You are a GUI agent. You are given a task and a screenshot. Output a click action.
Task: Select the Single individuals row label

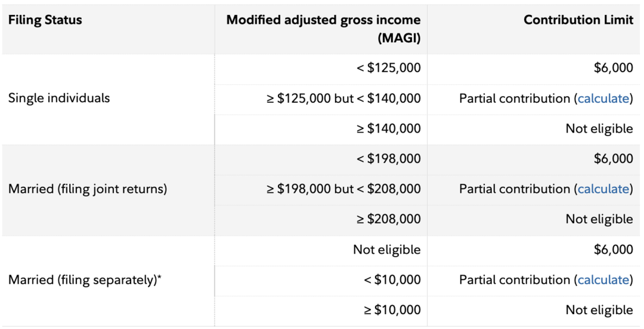pyautogui.click(x=59, y=99)
